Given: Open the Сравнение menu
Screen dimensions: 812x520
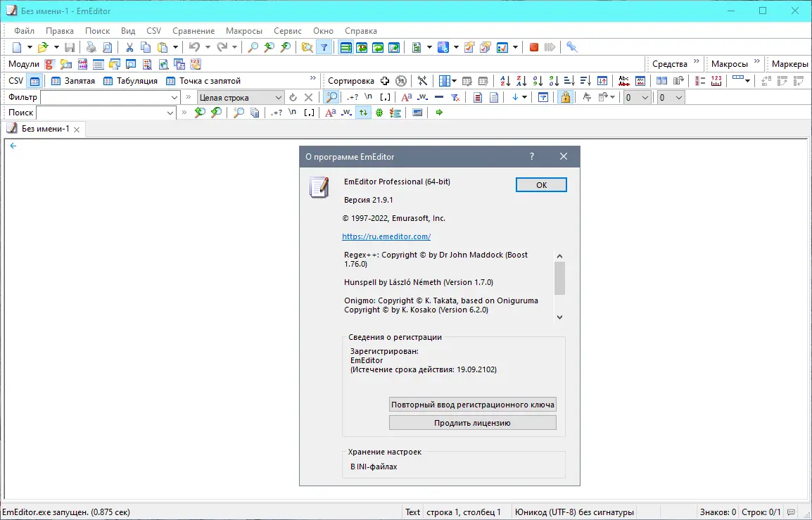Looking at the screenshot, I should click(194, 31).
